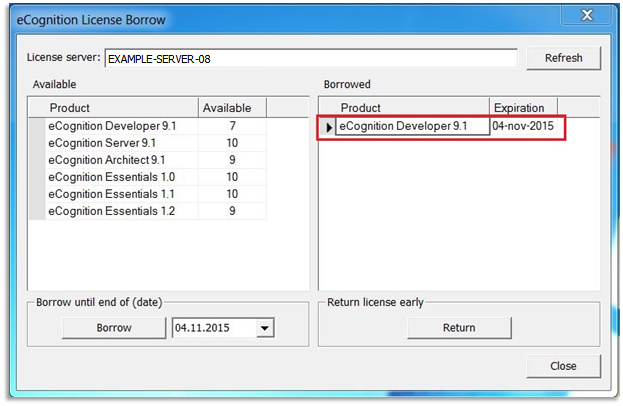Click the License server input field
The height and width of the screenshot is (406, 623).
311,59
